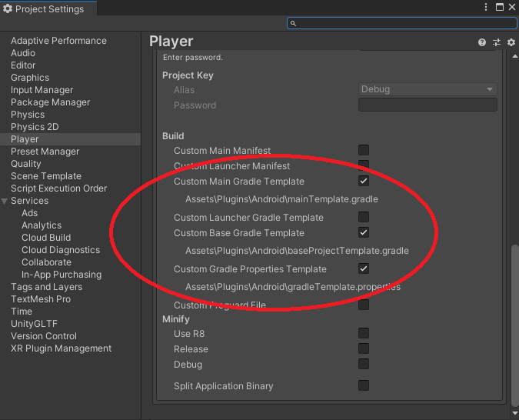
Task: Open Ads under Services
Action: [29, 213]
